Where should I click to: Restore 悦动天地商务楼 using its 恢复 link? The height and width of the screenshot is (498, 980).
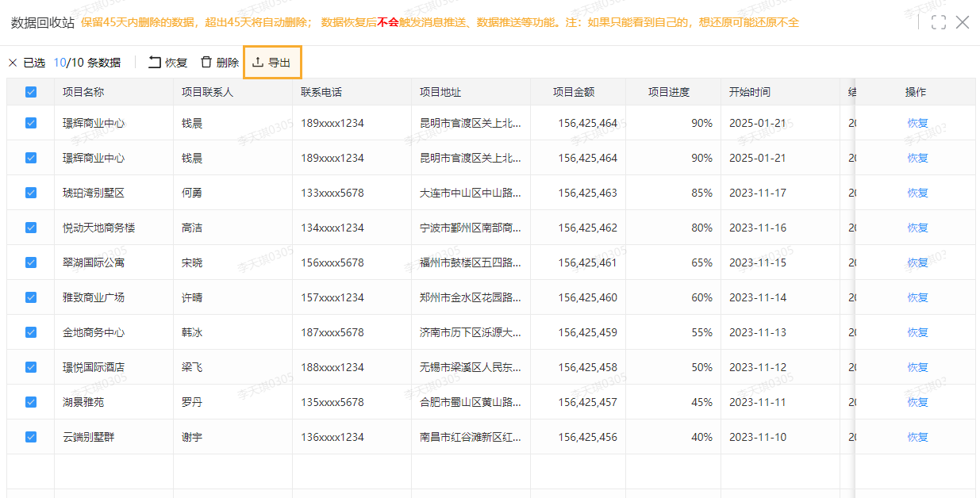click(917, 228)
